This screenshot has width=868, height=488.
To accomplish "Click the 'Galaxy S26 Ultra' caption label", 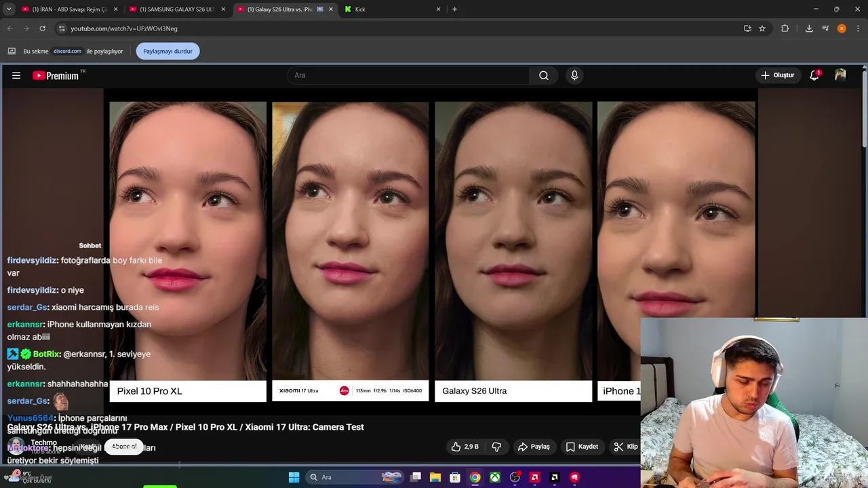I will [475, 391].
